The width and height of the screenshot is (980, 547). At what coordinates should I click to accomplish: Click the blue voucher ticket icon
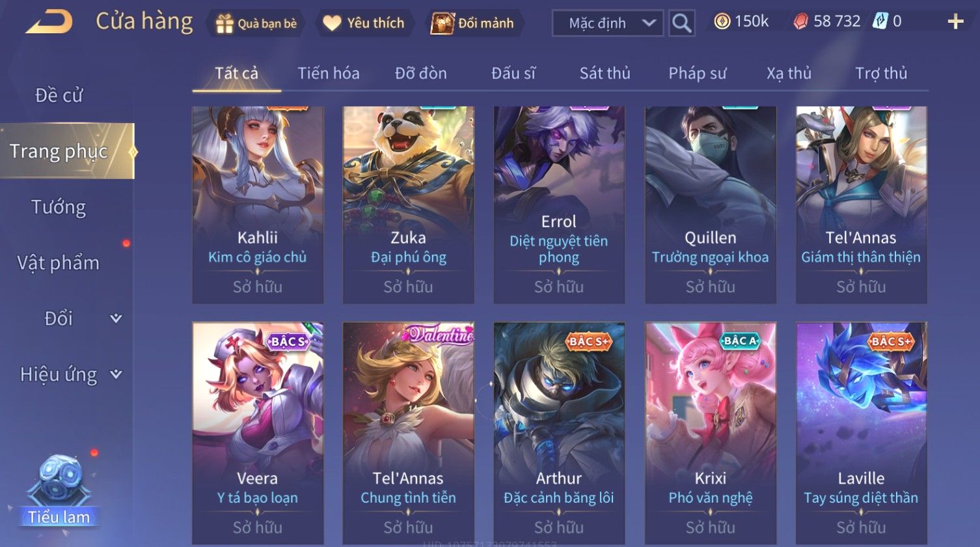(x=879, y=21)
